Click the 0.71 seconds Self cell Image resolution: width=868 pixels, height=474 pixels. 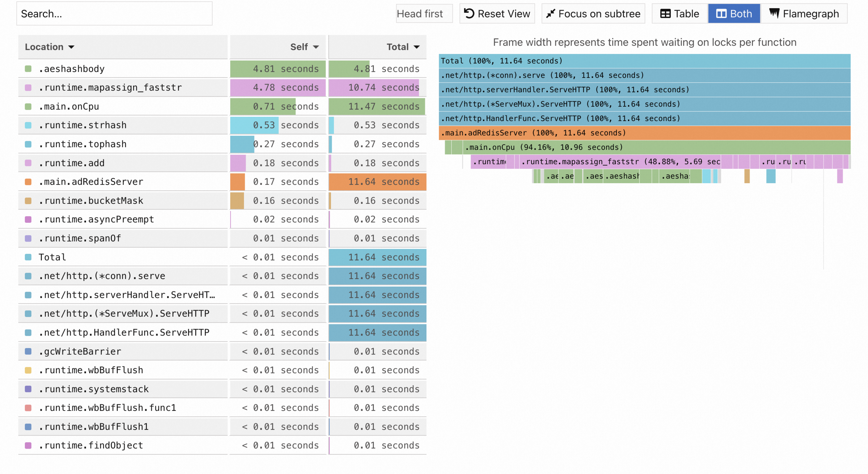pos(278,106)
